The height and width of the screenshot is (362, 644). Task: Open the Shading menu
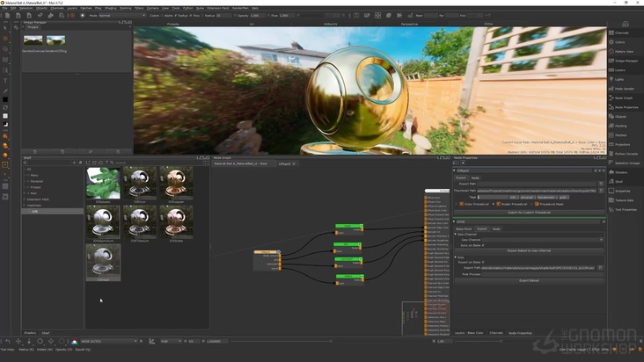pos(111,8)
